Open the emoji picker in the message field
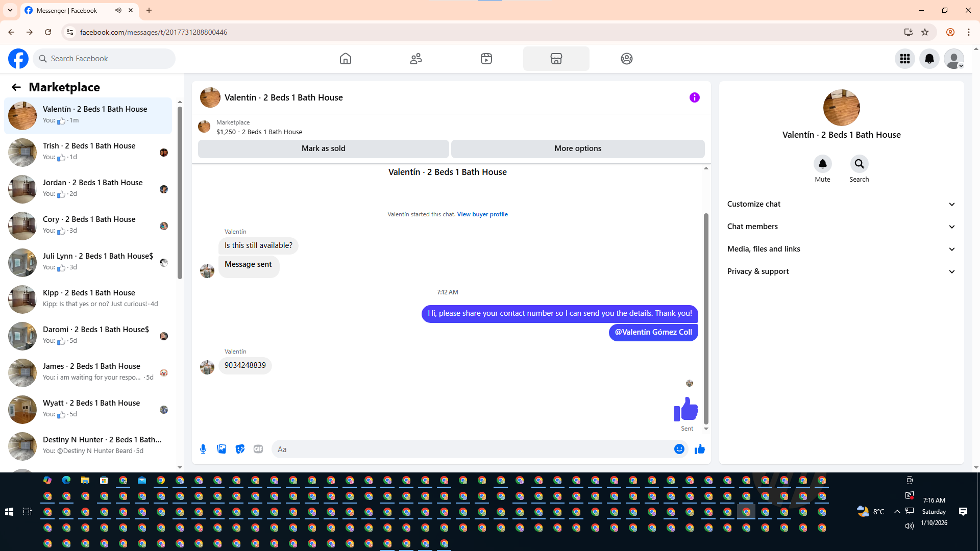 pyautogui.click(x=679, y=449)
